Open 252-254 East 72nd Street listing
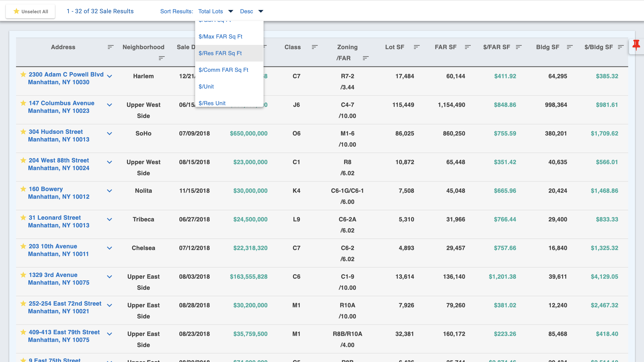The width and height of the screenshot is (644, 362). tap(65, 307)
